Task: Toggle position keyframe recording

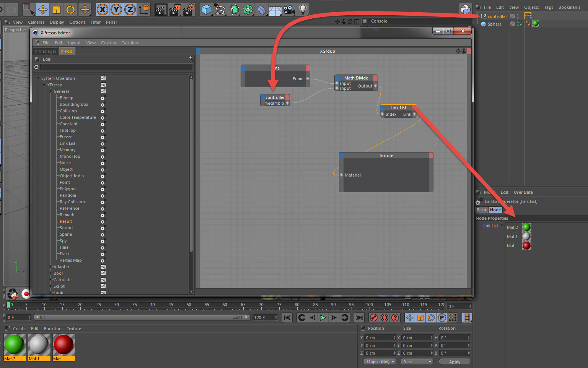Action: 410,318
